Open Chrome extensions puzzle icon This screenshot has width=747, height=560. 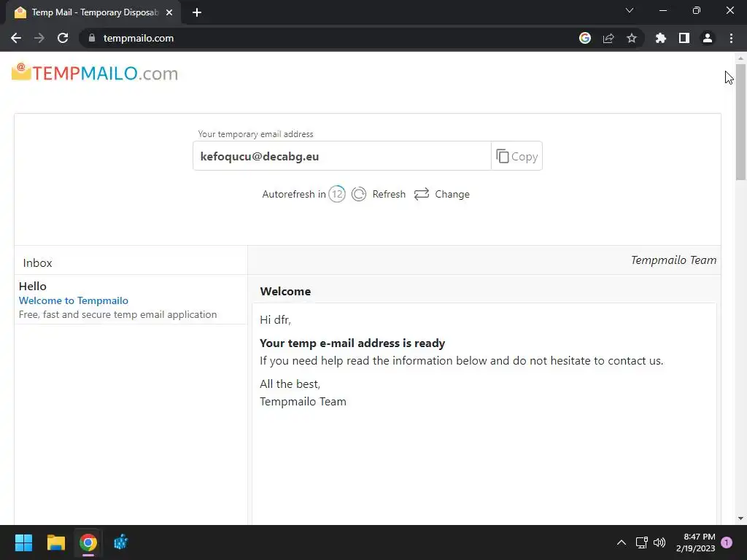pos(661,38)
